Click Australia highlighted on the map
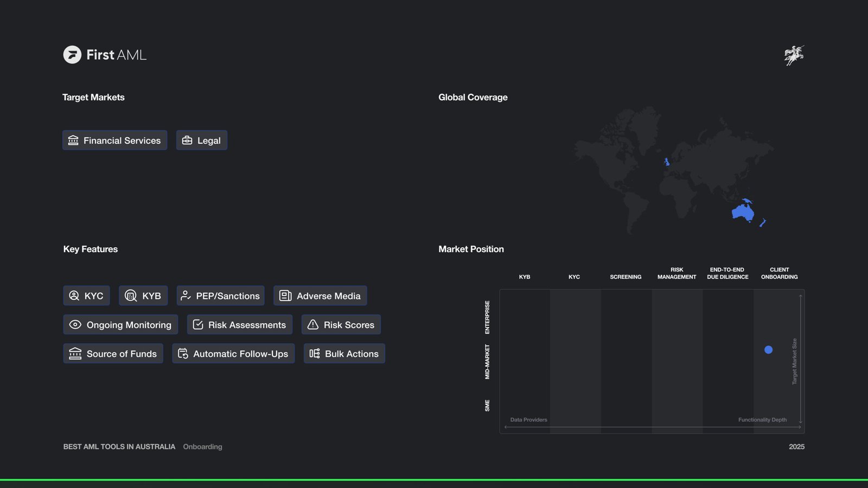The width and height of the screenshot is (868, 488). click(743, 211)
